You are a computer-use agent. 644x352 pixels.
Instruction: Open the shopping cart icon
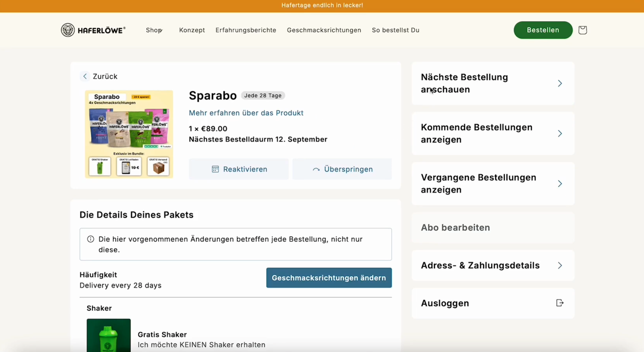(x=582, y=30)
